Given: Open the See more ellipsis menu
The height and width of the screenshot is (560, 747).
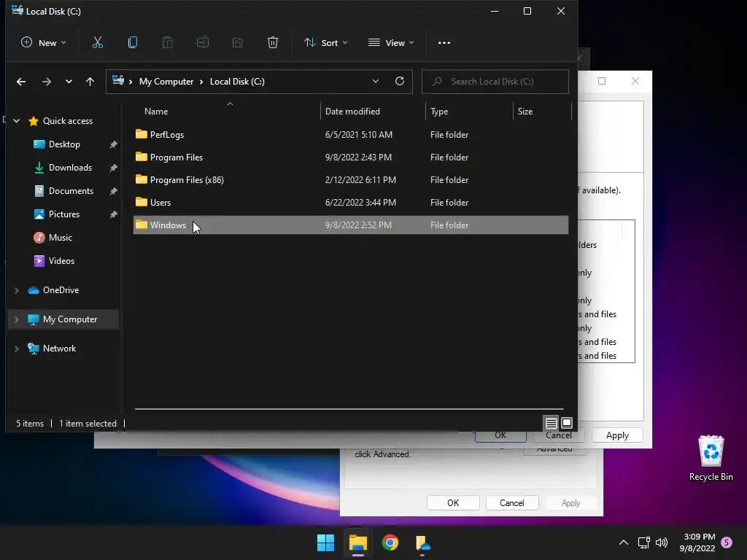Looking at the screenshot, I should pos(444,43).
